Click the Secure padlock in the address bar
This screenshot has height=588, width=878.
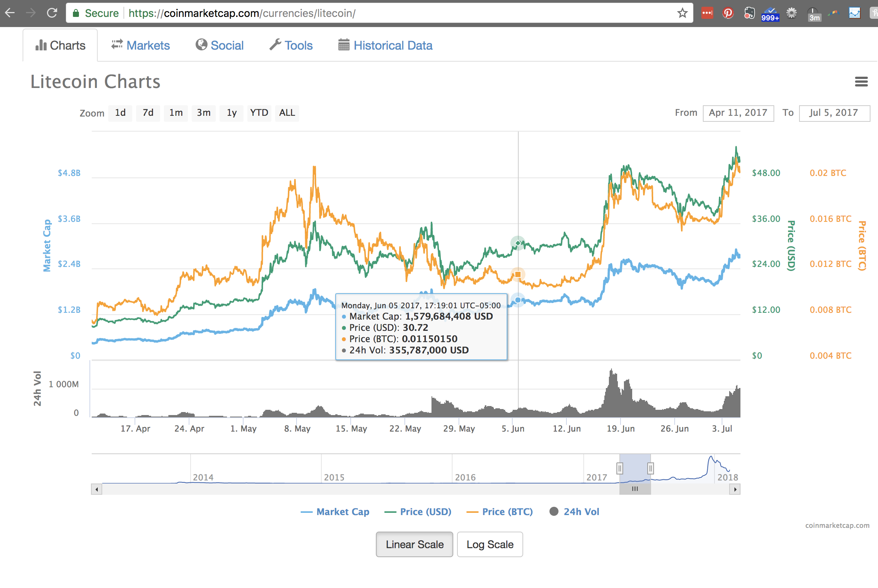pyautogui.click(x=76, y=13)
